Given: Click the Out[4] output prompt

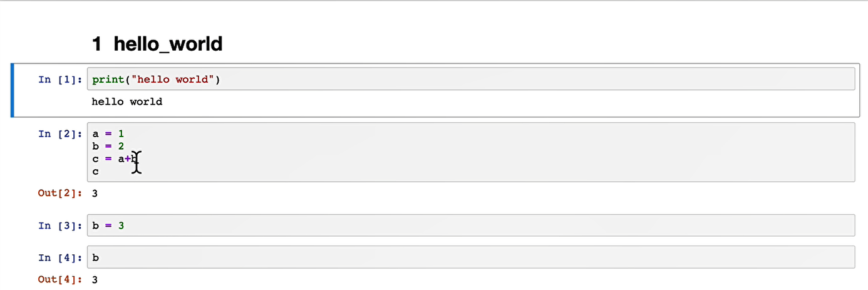Looking at the screenshot, I should point(60,279).
